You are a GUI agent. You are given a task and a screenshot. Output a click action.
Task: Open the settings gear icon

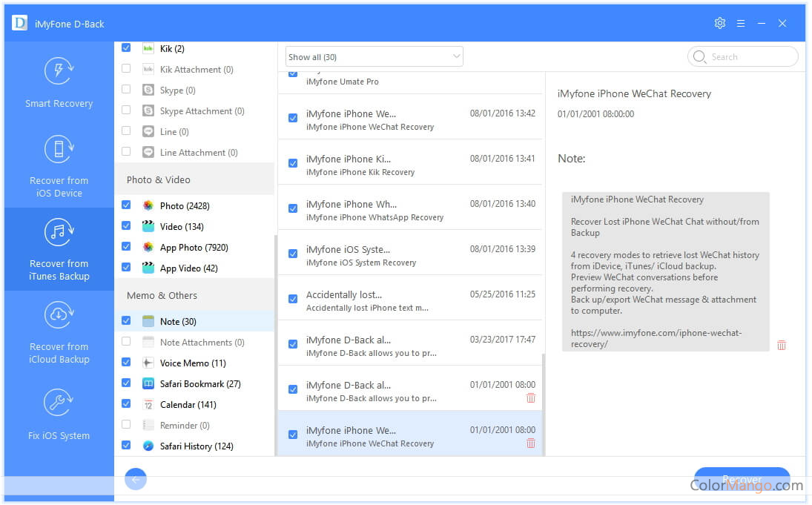[719, 23]
